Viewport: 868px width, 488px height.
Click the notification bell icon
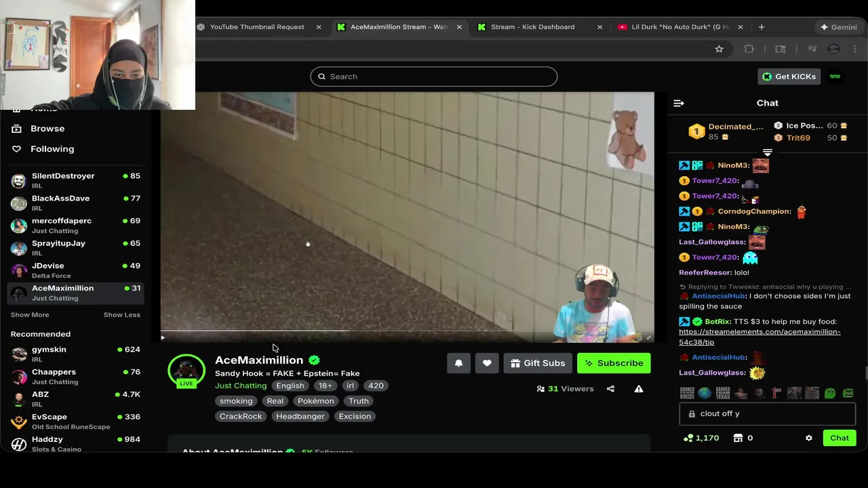click(458, 363)
